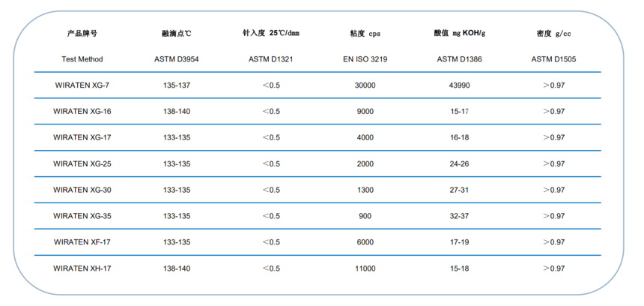Click the Test Method label
The height and width of the screenshot is (306, 644).
[x=82, y=59]
